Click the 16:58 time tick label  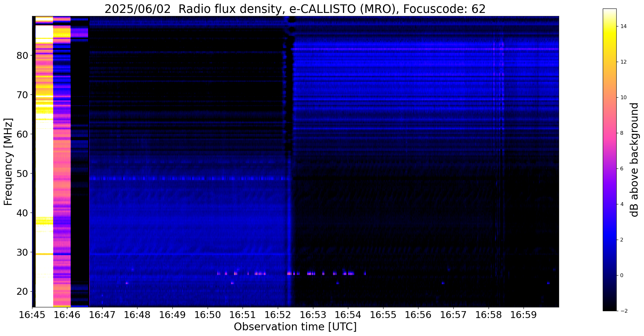coord(489,315)
